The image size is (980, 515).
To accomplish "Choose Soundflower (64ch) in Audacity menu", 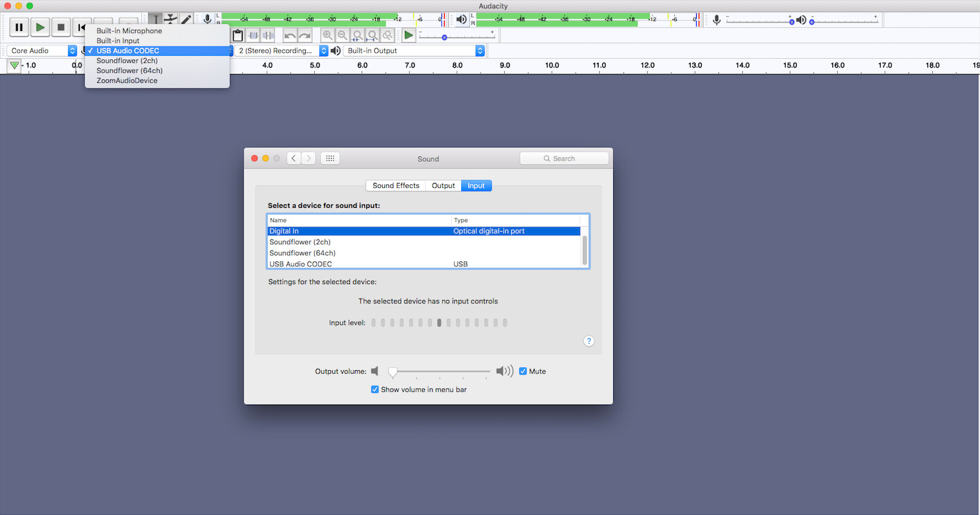I will [157, 70].
